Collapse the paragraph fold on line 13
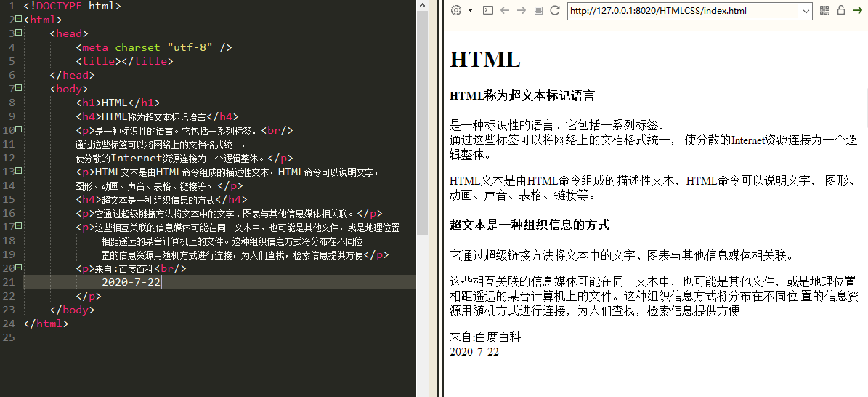The height and width of the screenshot is (397, 868). point(19,170)
